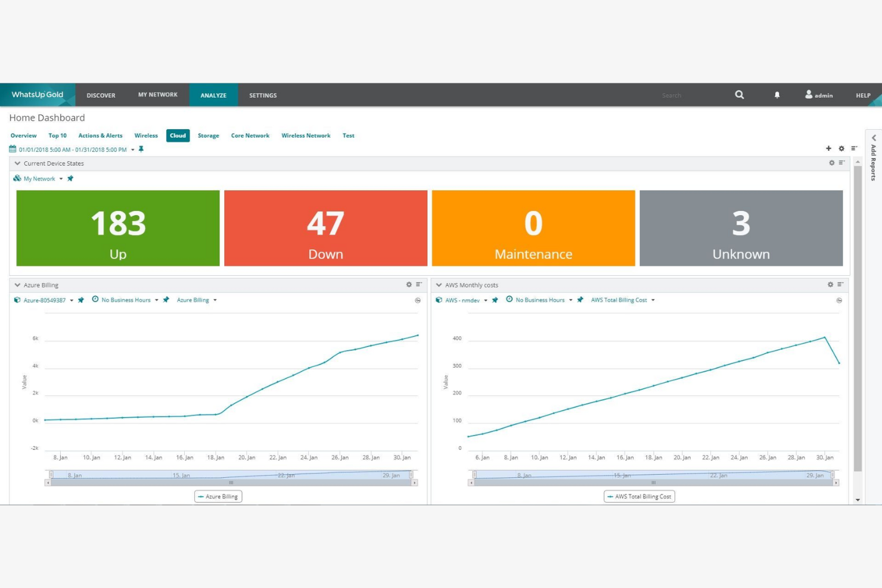This screenshot has width=882, height=588.
Task: Select the Cloud dashboard tab
Action: point(178,135)
